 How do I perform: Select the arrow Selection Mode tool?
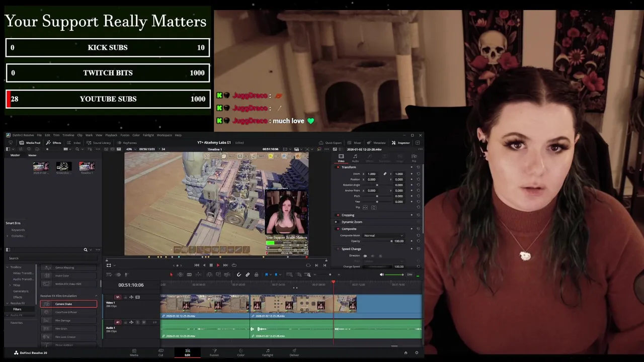pyautogui.click(x=171, y=275)
